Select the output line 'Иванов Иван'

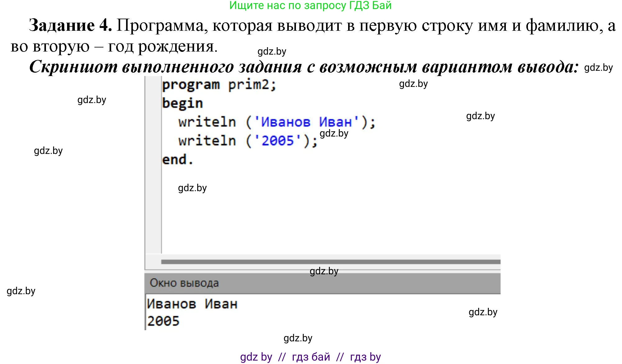[193, 304]
